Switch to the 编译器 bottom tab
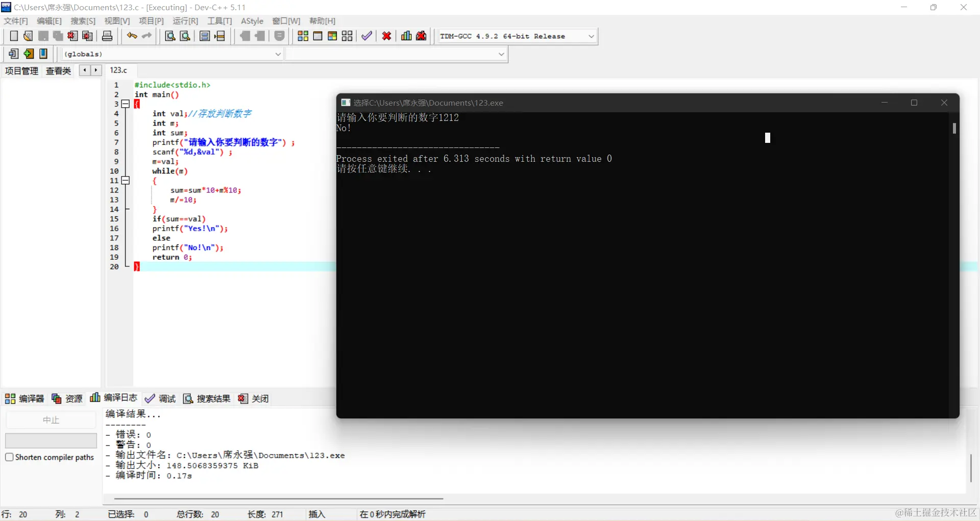Viewport: 980px width, 521px height. tap(24, 399)
